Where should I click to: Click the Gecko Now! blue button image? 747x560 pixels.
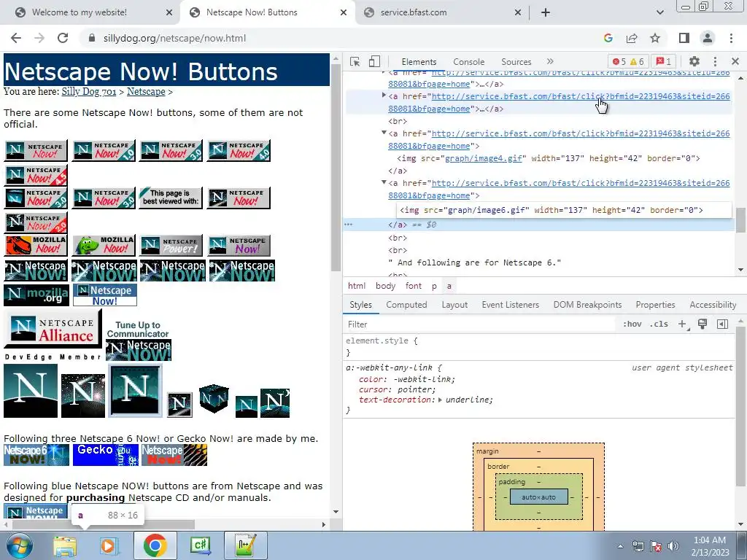106,455
